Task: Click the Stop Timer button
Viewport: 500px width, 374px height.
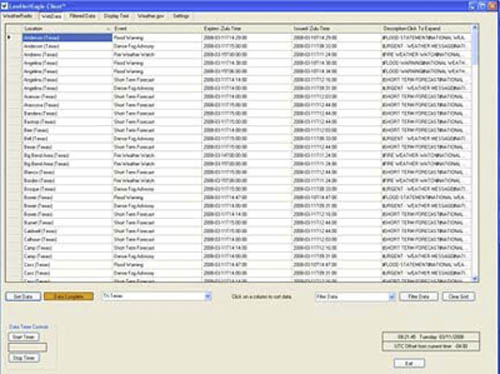Action: [x=24, y=358]
